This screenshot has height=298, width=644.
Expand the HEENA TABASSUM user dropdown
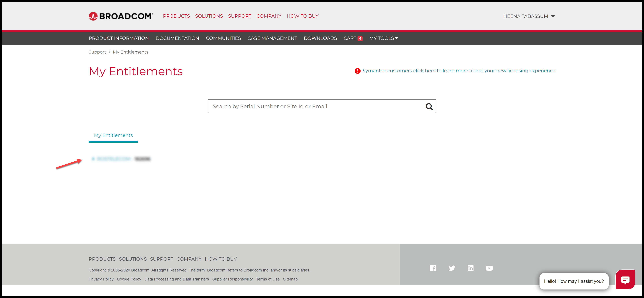click(x=529, y=16)
